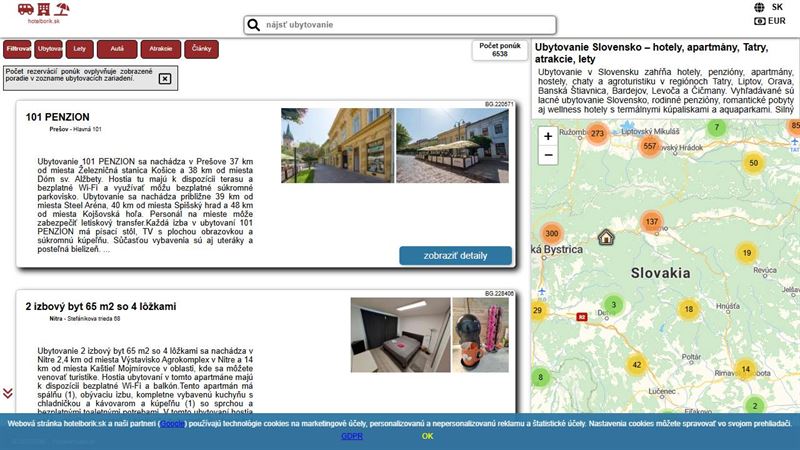Screen dimensions: 800x450
Task: Open the GDPR link
Action: [352, 436]
